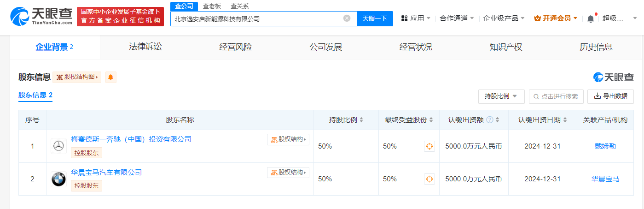This screenshot has width=644, height=209.
Task: Open the 持股比例 filter dropdown
Action: 501,96
